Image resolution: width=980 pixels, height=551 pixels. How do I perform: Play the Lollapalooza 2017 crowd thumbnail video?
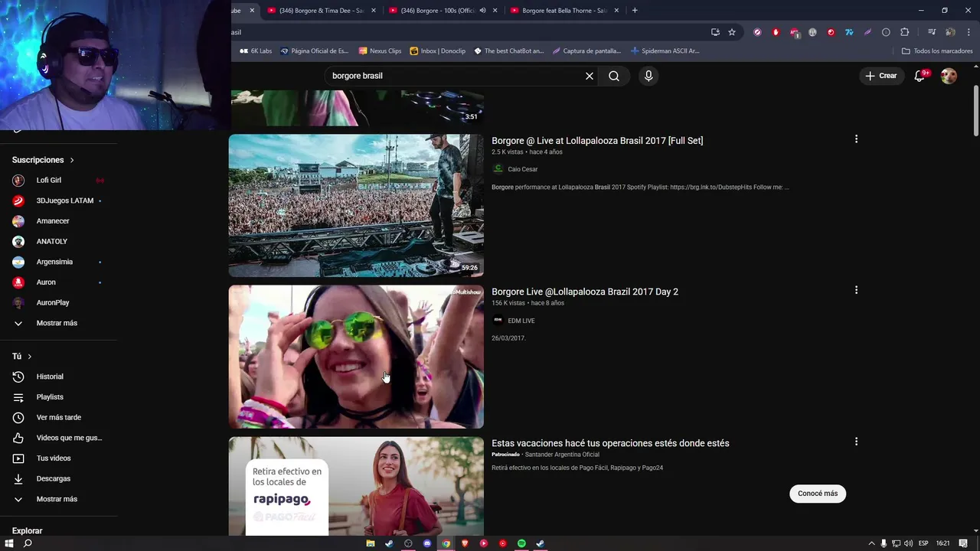356,205
